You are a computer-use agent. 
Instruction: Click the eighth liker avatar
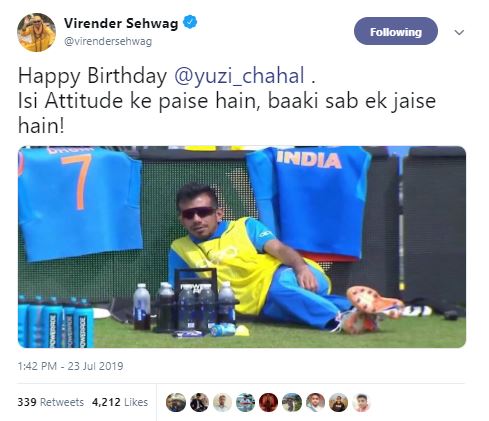click(338, 402)
